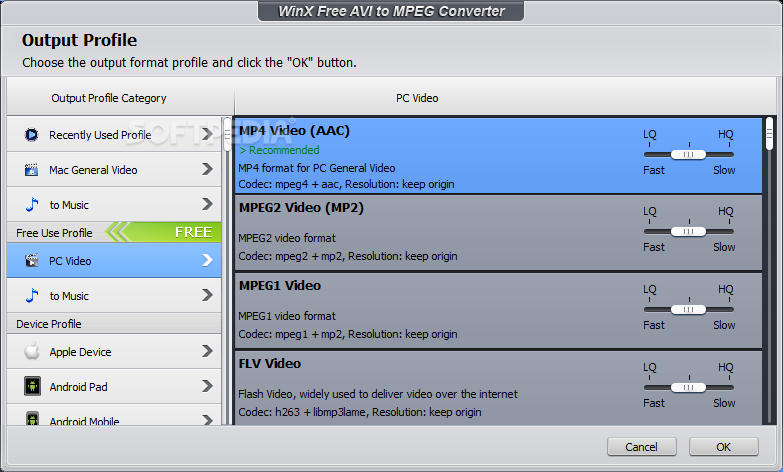Click the PC Video clapperboard icon
This screenshot has height=472, width=783.
pos(31,261)
